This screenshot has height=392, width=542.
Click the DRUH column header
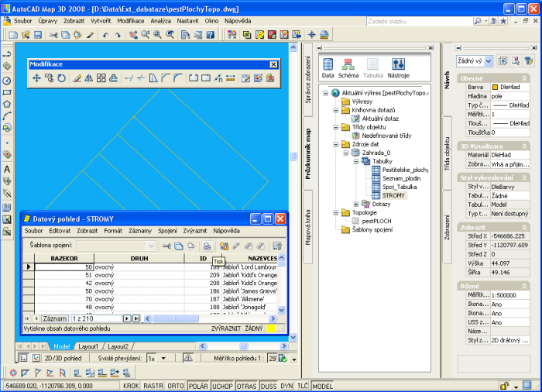139,258
